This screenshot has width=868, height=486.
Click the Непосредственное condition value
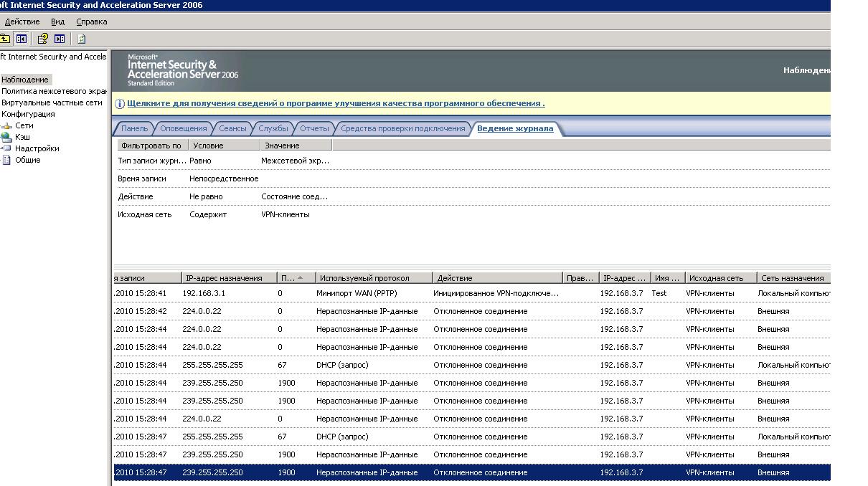[224, 178]
